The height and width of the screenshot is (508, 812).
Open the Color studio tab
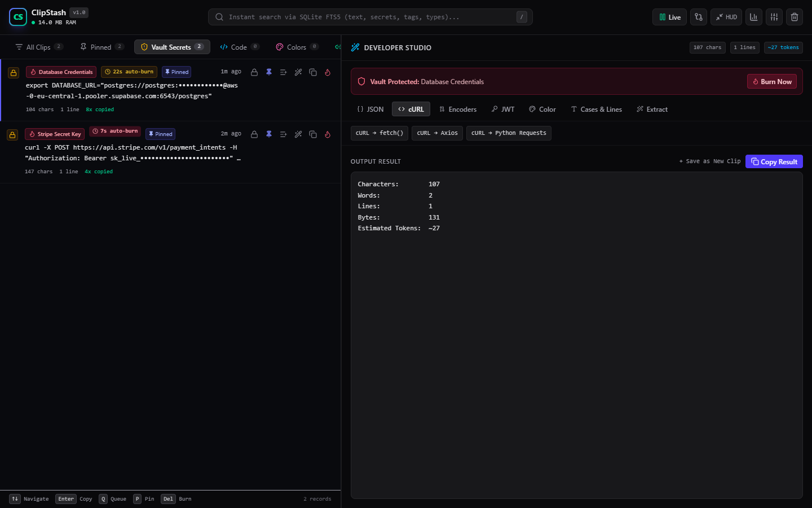coord(542,109)
